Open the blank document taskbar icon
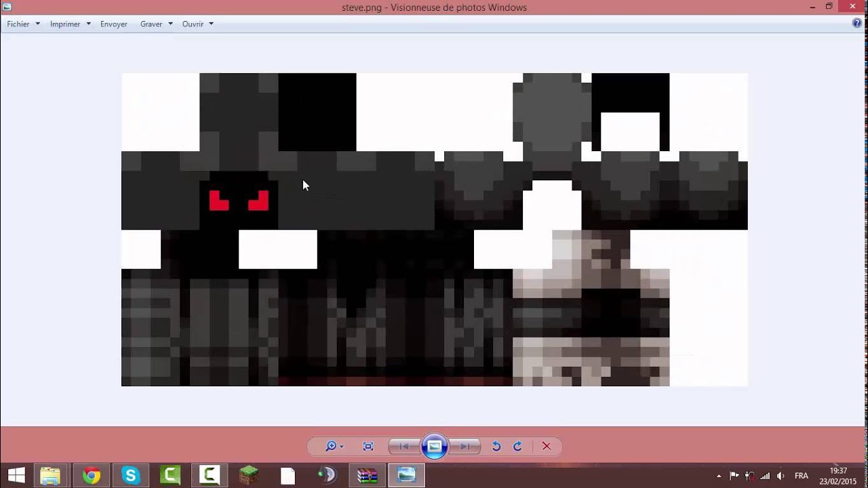868x488 pixels. pyautogui.click(x=288, y=476)
